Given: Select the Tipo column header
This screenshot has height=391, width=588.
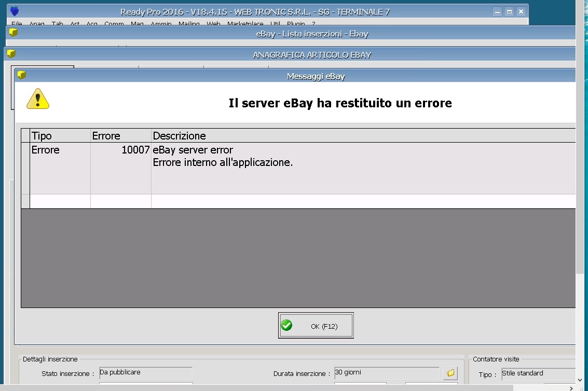Looking at the screenshot, I should pos(60,135).
